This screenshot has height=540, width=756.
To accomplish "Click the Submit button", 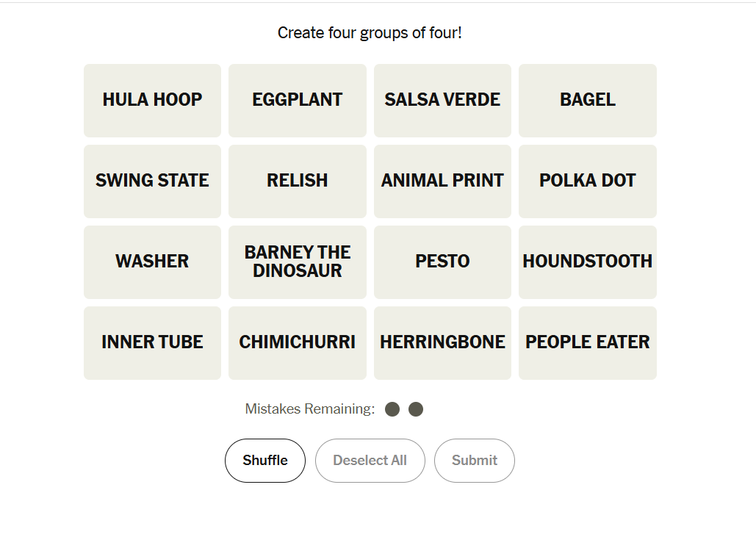I will [474, 461].
